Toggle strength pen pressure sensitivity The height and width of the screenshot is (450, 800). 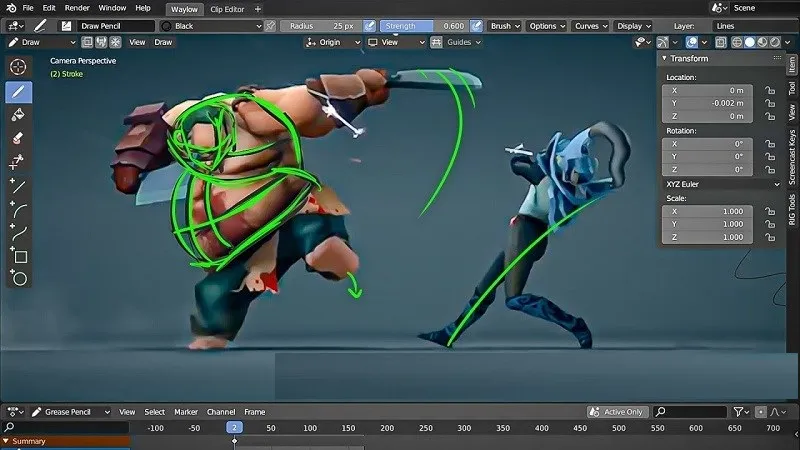(476, 26)
